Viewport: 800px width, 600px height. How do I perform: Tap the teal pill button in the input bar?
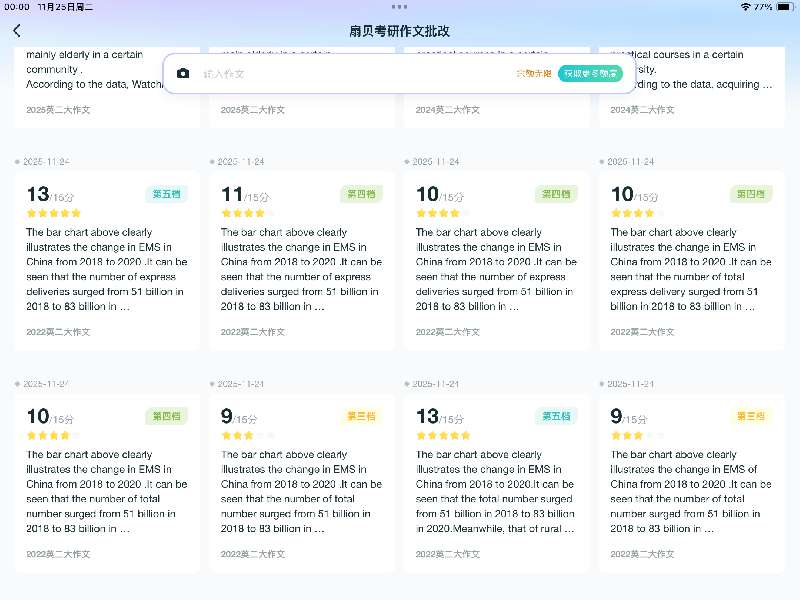click(x=590, y=74)
